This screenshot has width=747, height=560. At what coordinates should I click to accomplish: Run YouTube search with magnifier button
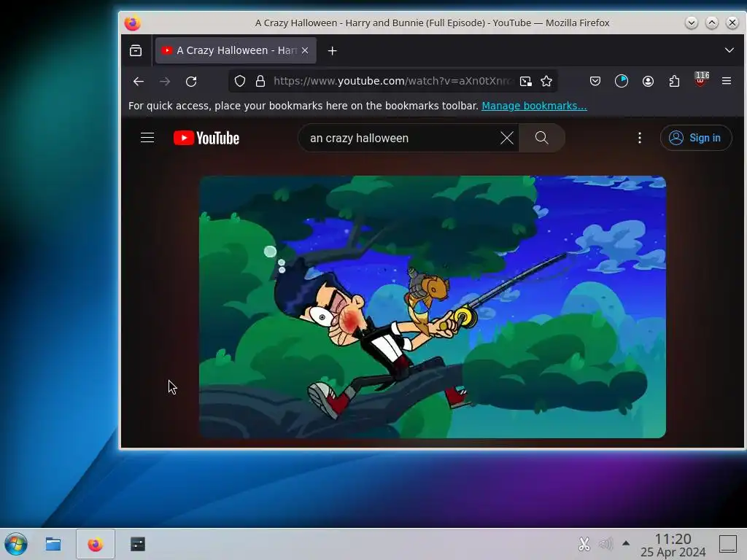(542, 138)
